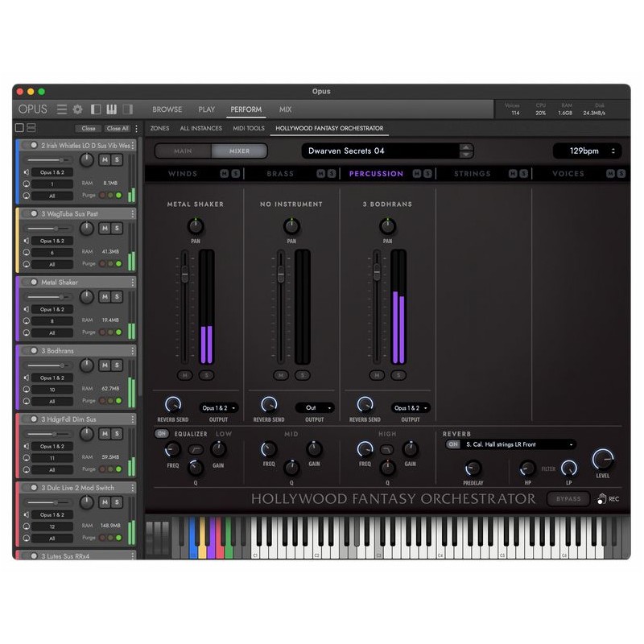Open the Reverb preset dropdown
Screen dimensions: 644x644
(518, 444)
